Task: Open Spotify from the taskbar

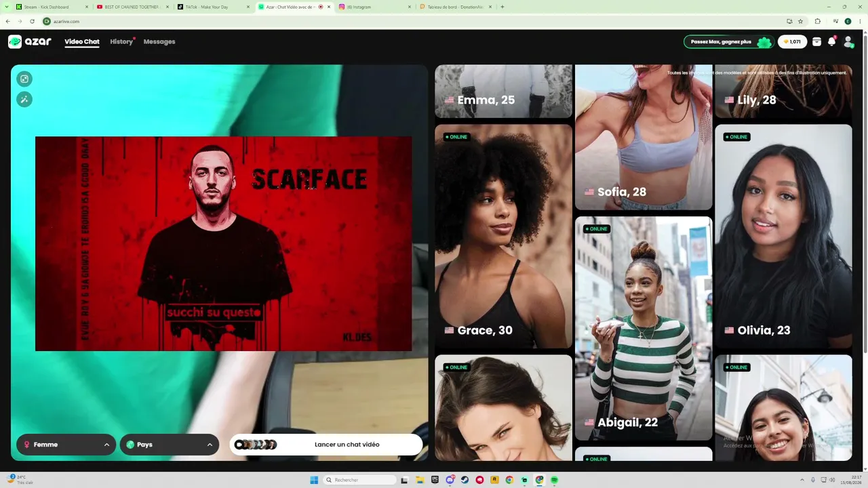Action: click(554, 480)
